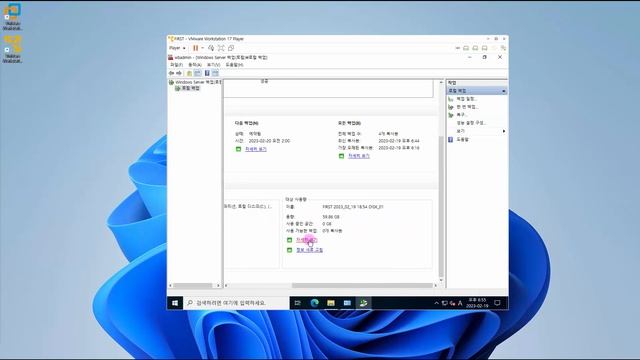
Task: Open the top VMware Workstation desktop shortcut
Action: [13, 17]
